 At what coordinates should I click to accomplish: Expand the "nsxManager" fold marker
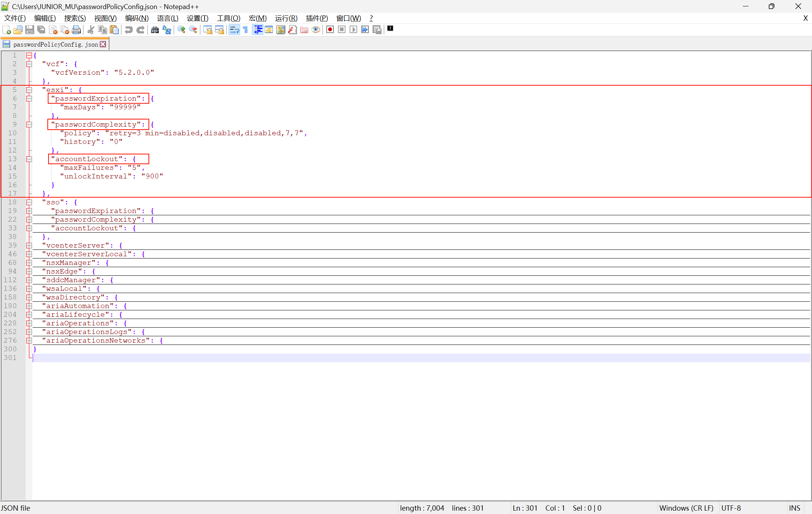29,263
